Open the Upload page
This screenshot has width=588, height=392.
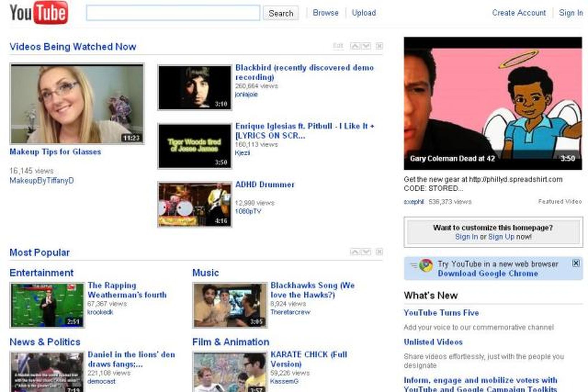click(x=364, y=13)
